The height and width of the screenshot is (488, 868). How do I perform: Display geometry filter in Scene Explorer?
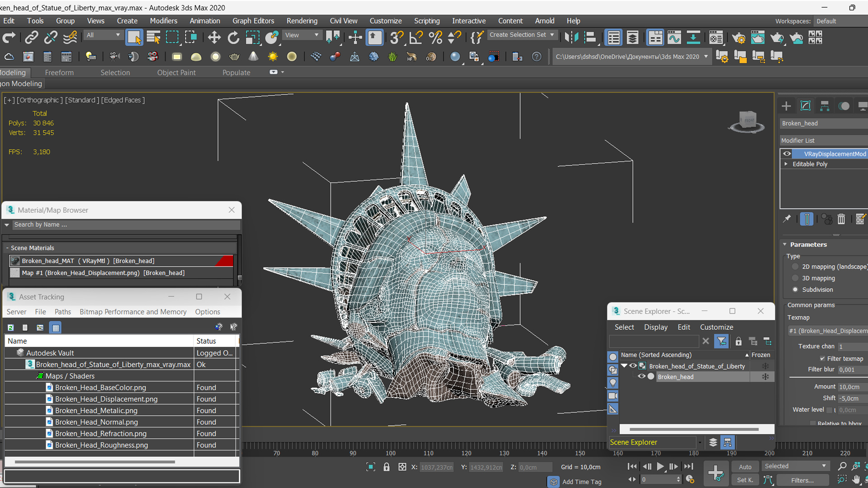click(x=613, y=357)
